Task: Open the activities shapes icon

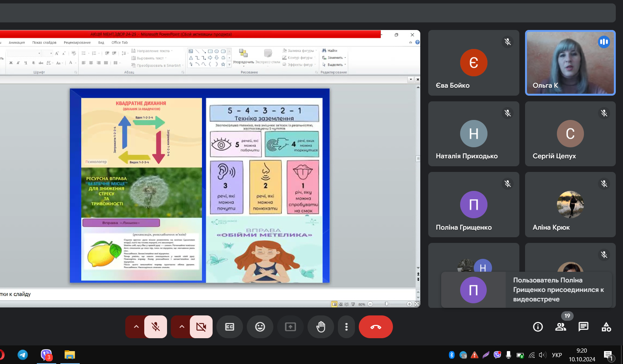Action: [606, 327]
